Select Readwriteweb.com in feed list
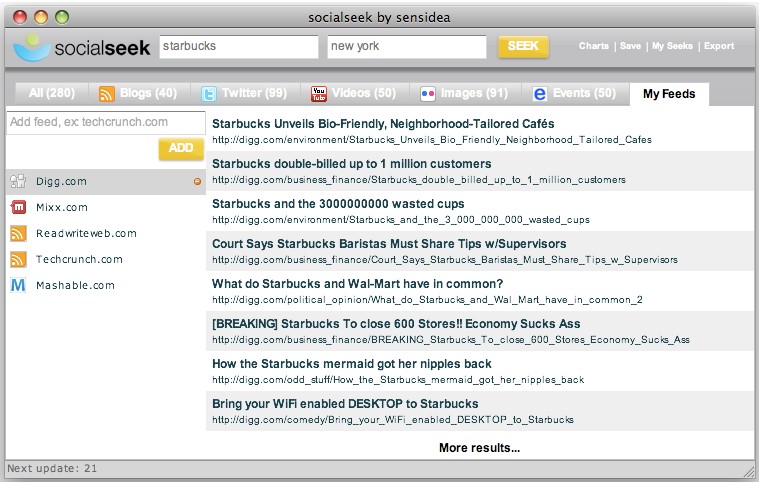Image resolution: width=759 pixels, height=483 pixels. [106, 233]
